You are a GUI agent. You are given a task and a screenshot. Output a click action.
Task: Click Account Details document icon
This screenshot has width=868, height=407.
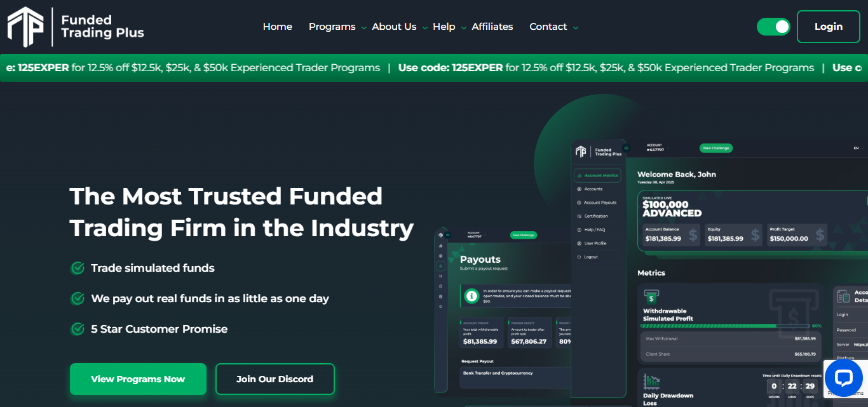point(844,297)
